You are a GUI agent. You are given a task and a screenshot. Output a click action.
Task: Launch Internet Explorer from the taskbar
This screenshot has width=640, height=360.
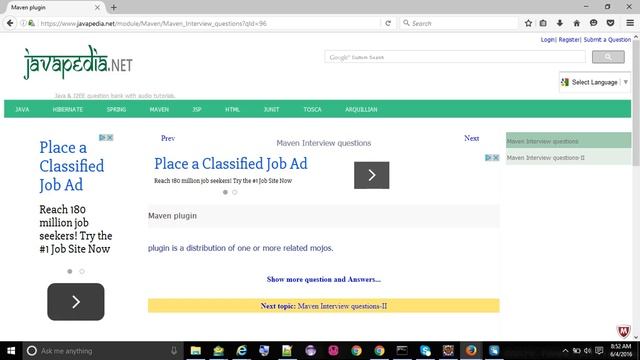242,351
